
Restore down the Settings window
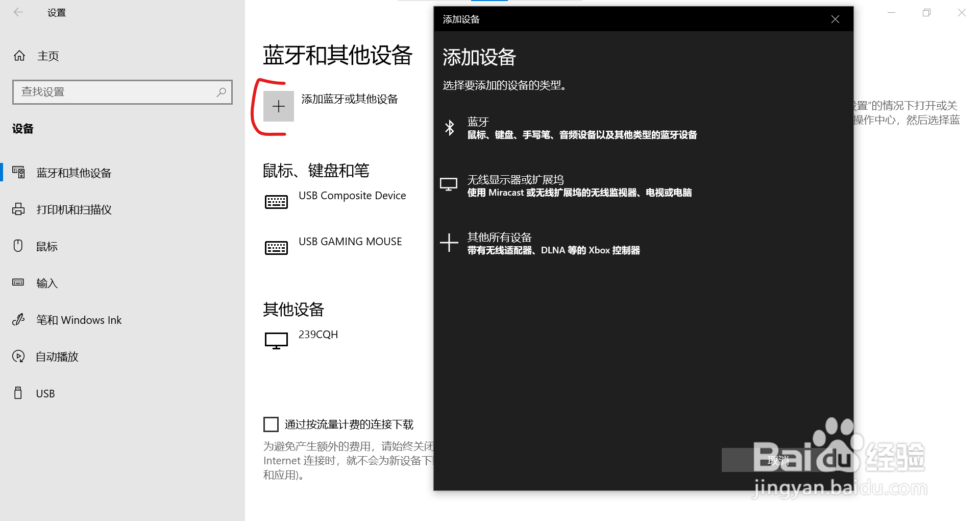(927, 13)
